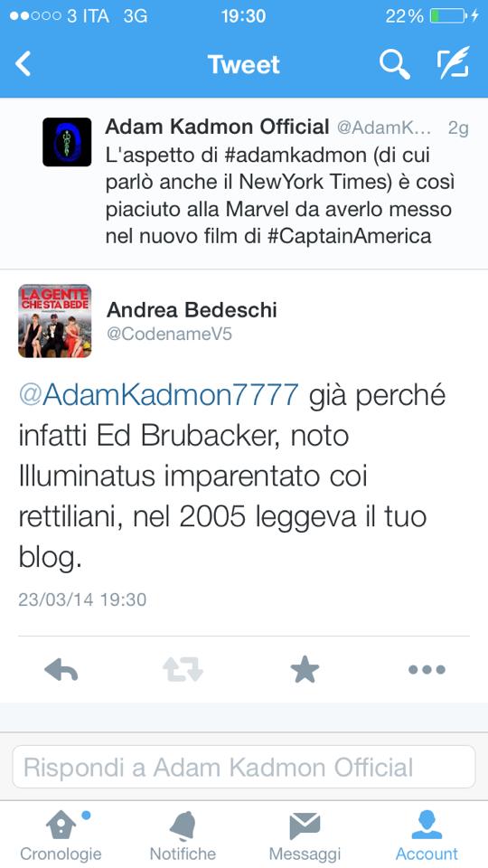The height and width of the screenshot is (868, 488).
Task: Tap Adam Kadmon Official display name
Action: coord(218,127)
